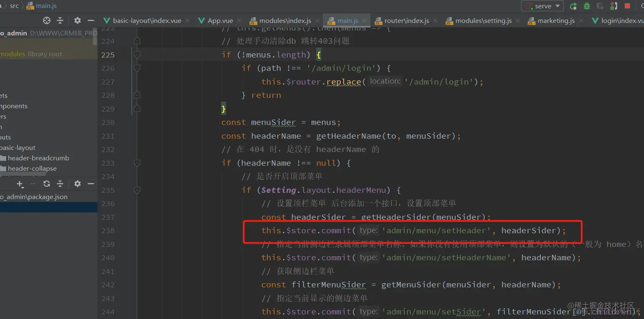The image size is (644, 319).
Task: Run with coverage icon in toolbar
Action: (600, 6)
